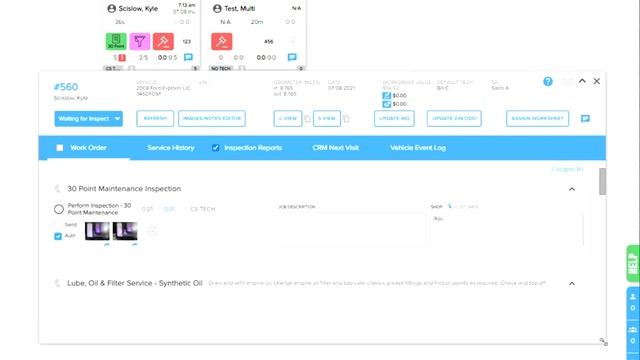
Task: Click the copy icon next to C VIEW
Action: pos(307,119)
